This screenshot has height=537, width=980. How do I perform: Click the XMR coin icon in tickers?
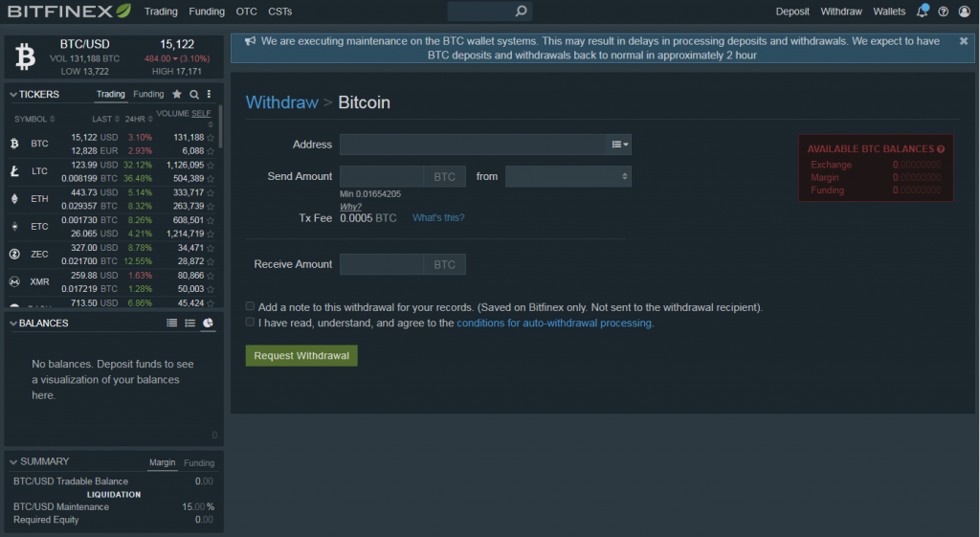point(14,282)
